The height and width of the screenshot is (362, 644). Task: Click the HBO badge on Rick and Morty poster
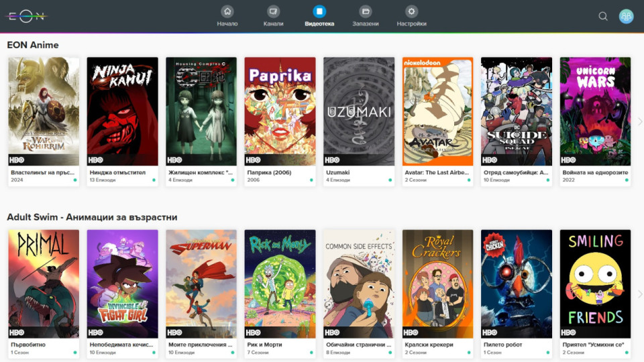pos(253,333)
